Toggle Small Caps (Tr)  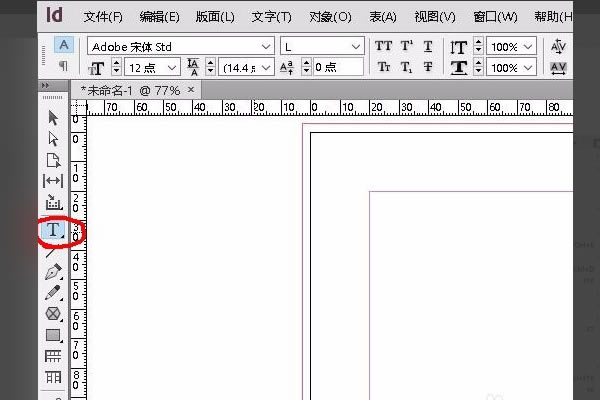pos(383,67)
